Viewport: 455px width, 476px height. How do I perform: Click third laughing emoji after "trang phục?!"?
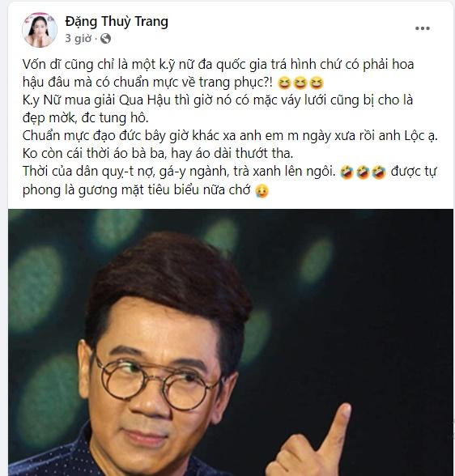pyautogui.click(x=317, y=83)
